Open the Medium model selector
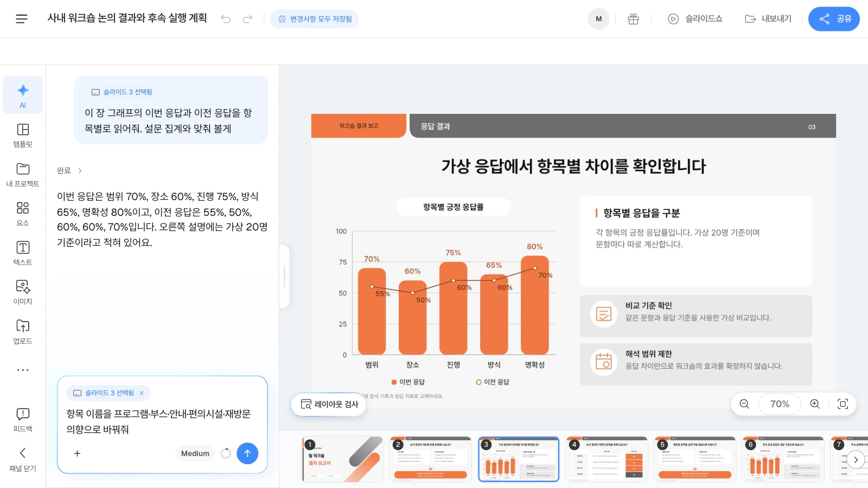This screenshot has width=868, height=488. pos(195,453)
